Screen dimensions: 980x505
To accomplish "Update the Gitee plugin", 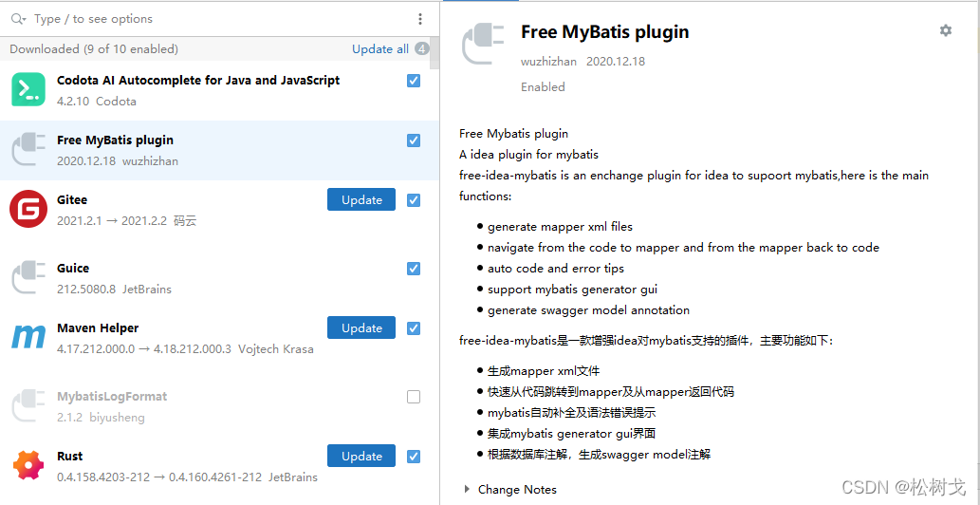I will [x=361, y=200].
